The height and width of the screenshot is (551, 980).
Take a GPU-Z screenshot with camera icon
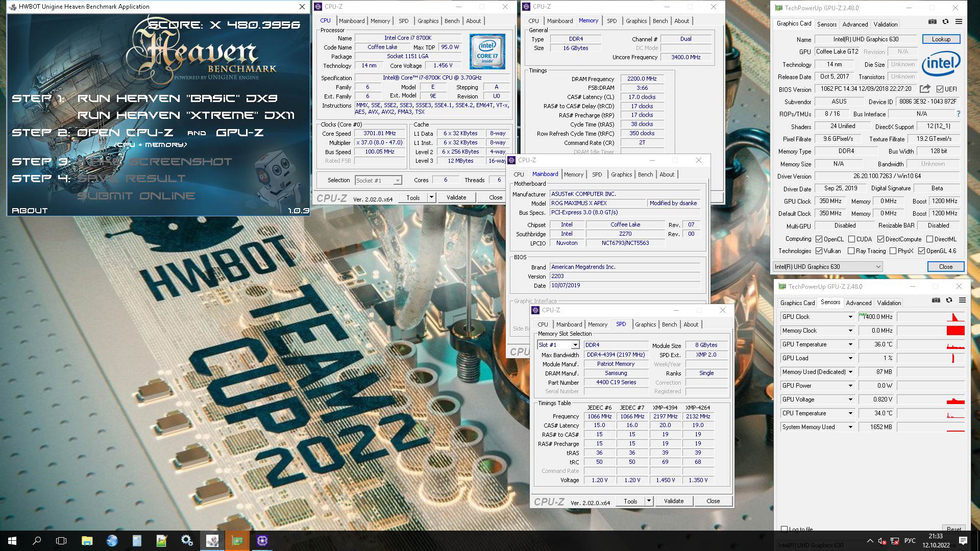coord(933,22)
